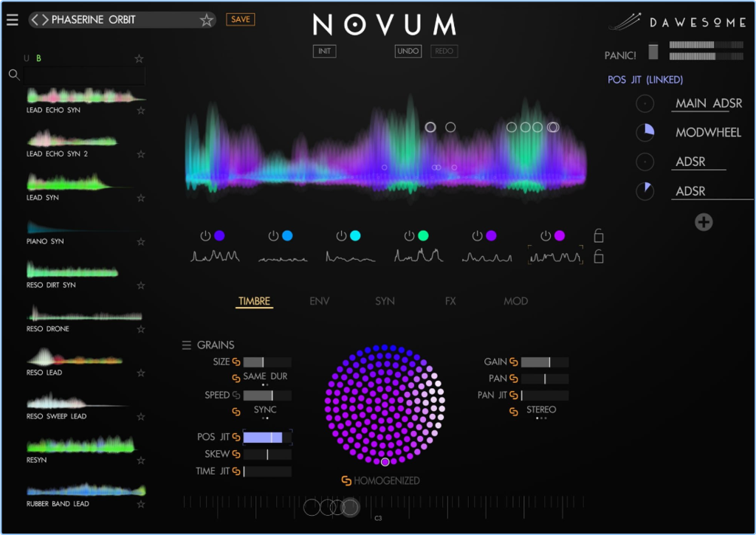The height and width of the screenshot is (535, 756).
Task: Click the preset search input field
Action: pyautogui.click(x=84, y=76)
